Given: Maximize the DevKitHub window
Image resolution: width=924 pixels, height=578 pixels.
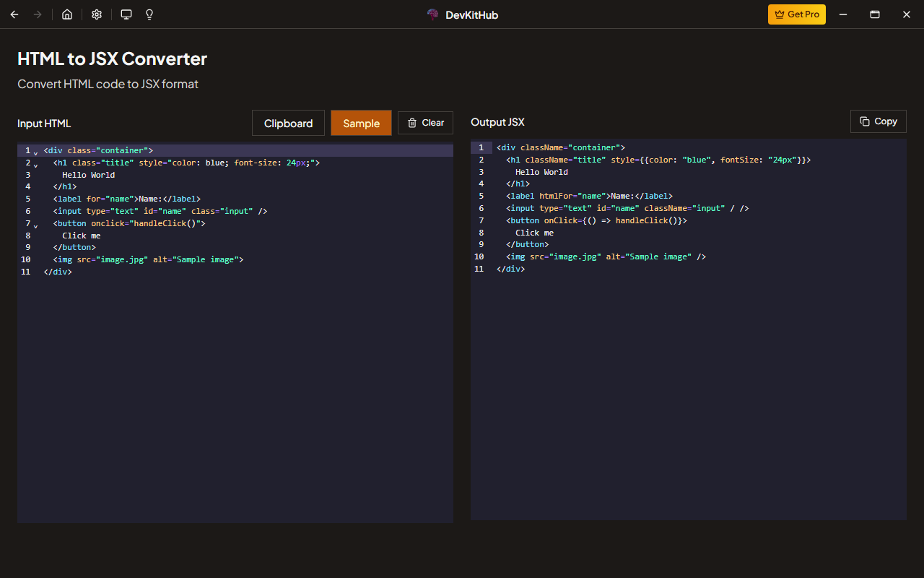Looking at the screenshot, I should coord(874,14).
